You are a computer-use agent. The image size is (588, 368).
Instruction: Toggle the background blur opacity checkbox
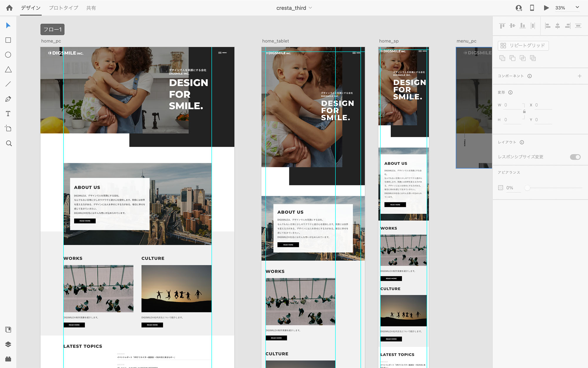tap(501, 188)
